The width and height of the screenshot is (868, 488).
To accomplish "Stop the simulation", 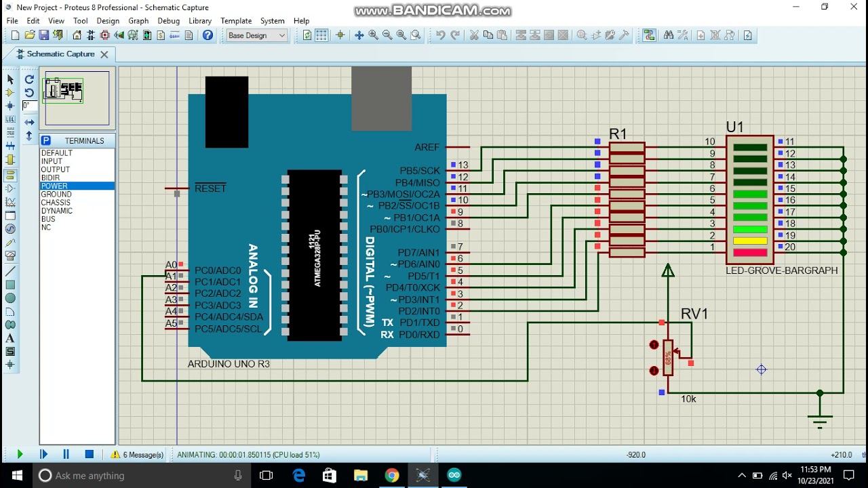I will (x=89, y=455).
